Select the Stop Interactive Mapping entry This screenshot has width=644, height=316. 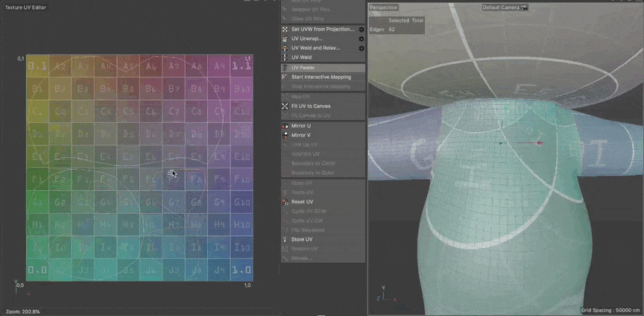323,86
